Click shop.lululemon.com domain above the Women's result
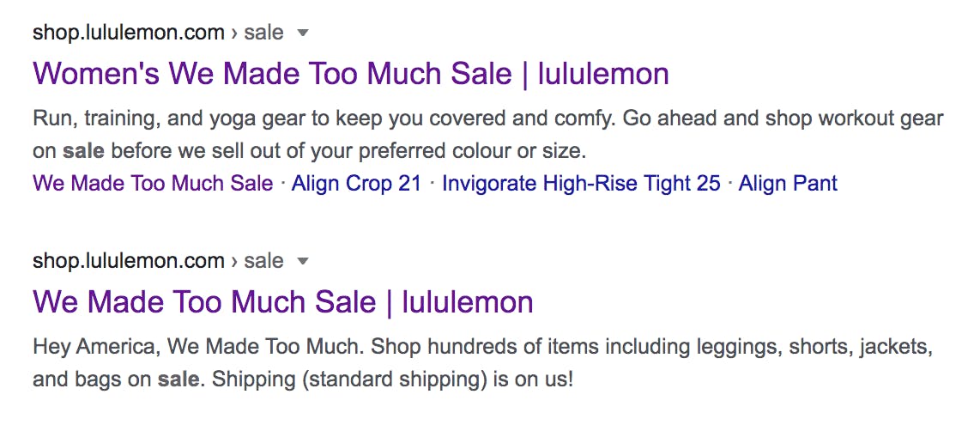 point(128,33)
